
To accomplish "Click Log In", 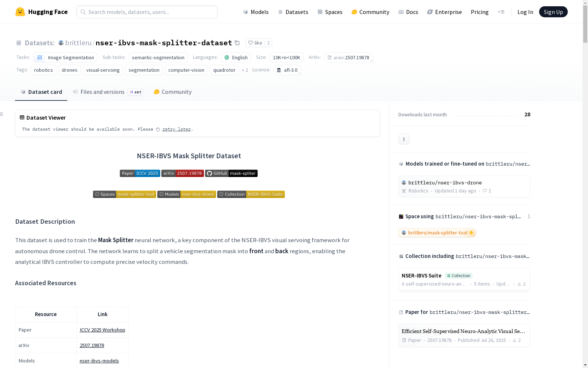I will click(x=525, y=12).
